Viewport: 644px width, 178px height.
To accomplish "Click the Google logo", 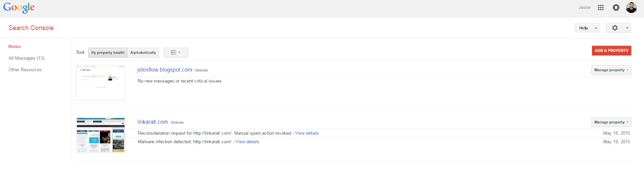I will [x=19, y=8].
